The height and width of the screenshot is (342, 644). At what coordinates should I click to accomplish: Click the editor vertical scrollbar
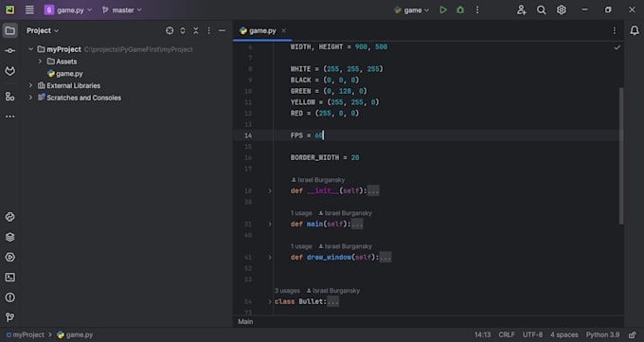[x=621, y=156]
